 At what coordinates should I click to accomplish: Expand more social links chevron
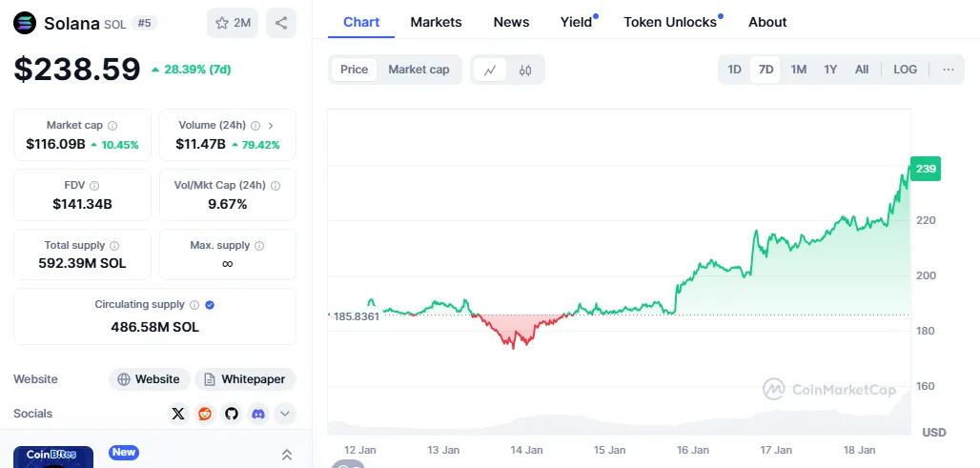pos(285,414)
